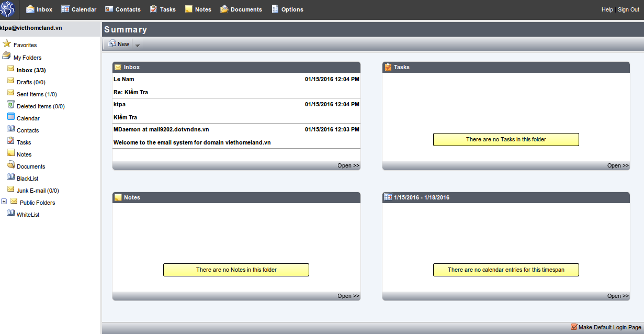This screenshot has width=644, height=334.
Task: Click the Calendar grid icon in top bar
Action: click(x=65, y=9)
